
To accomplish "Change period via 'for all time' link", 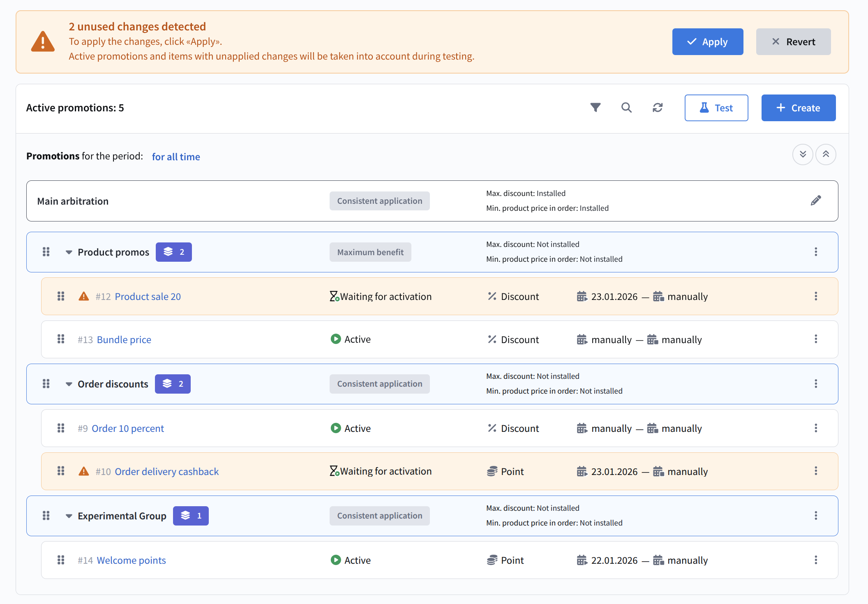I will coord(176,157).
